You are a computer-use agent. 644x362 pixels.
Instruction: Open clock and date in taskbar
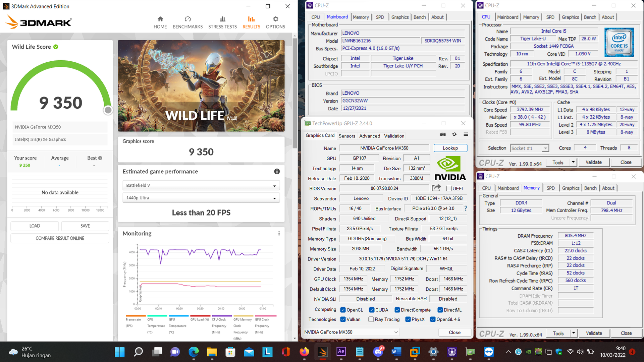tap(613, 352)
